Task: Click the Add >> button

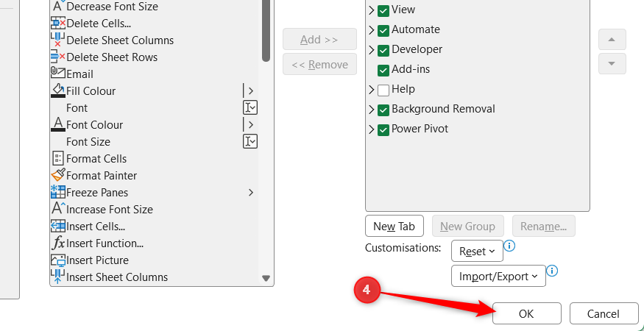Action: point(319,40)
